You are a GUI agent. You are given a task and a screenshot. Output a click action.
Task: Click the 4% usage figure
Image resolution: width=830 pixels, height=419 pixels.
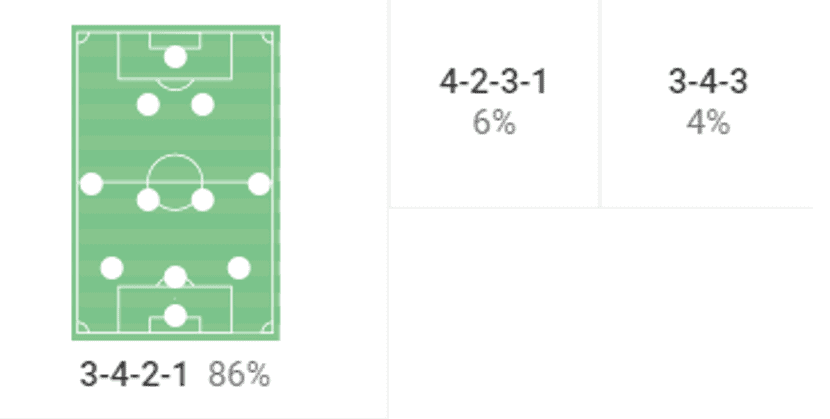[x=707, y=124]
